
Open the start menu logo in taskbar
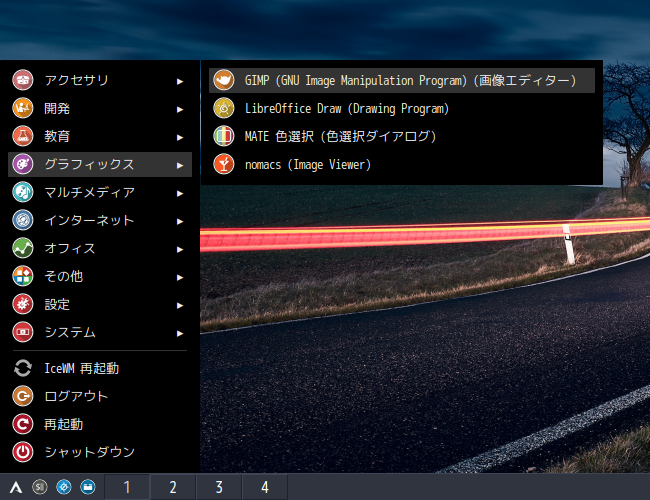point(16,487)
